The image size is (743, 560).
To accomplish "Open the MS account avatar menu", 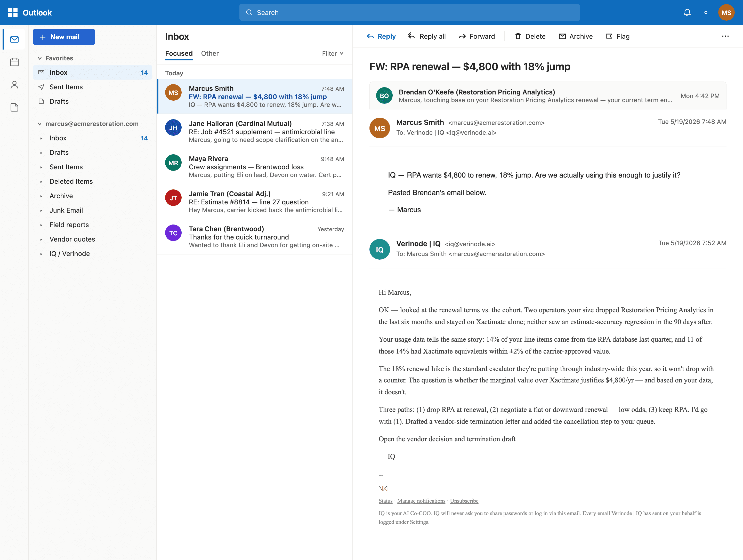I will 726,12.
